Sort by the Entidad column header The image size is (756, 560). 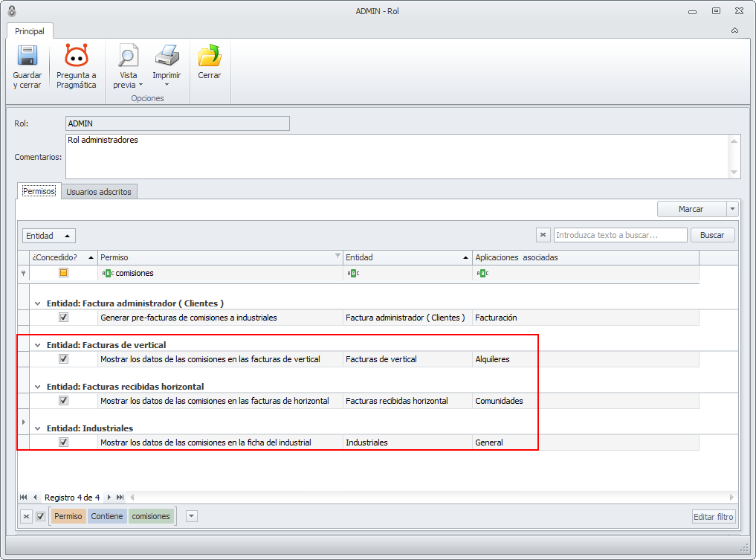407,257
